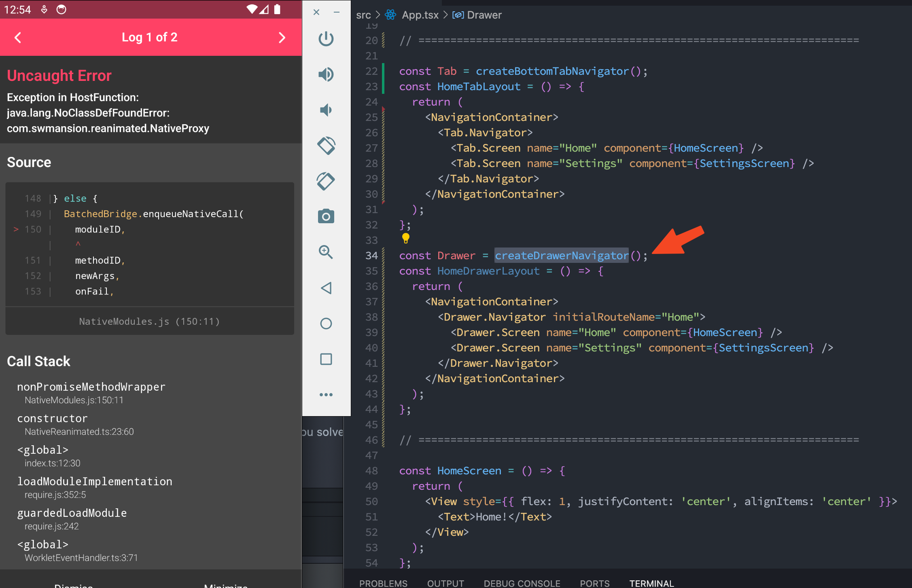Viewport: 912px width, 588px height.
Task: Switch to the TERMINAL tab
Action: coord(651,584)
